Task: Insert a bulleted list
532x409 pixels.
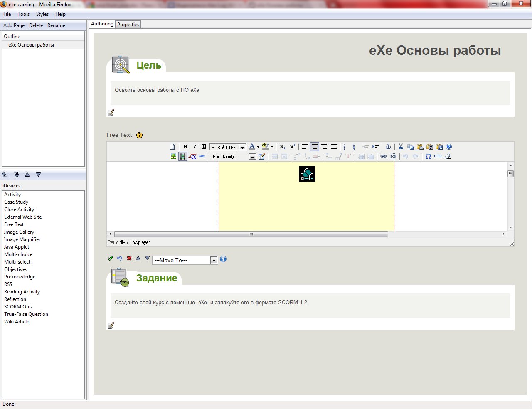Action: (x=346, y=147)
